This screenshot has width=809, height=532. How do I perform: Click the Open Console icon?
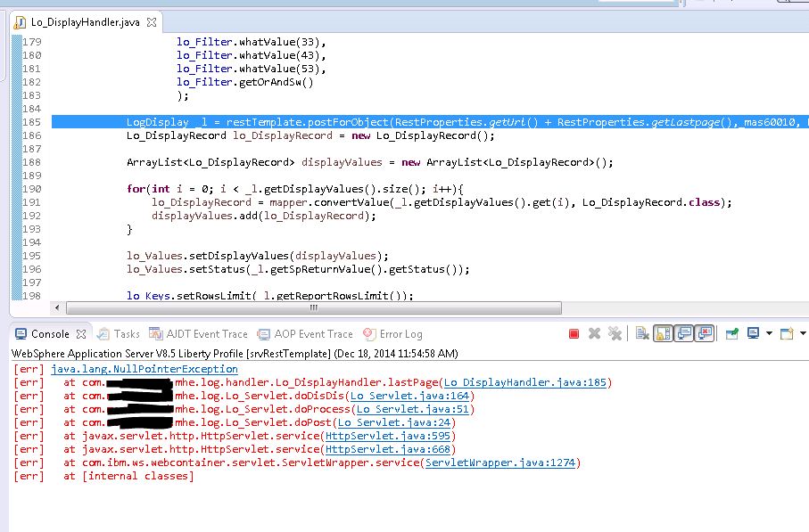click(x=787, y=333)
